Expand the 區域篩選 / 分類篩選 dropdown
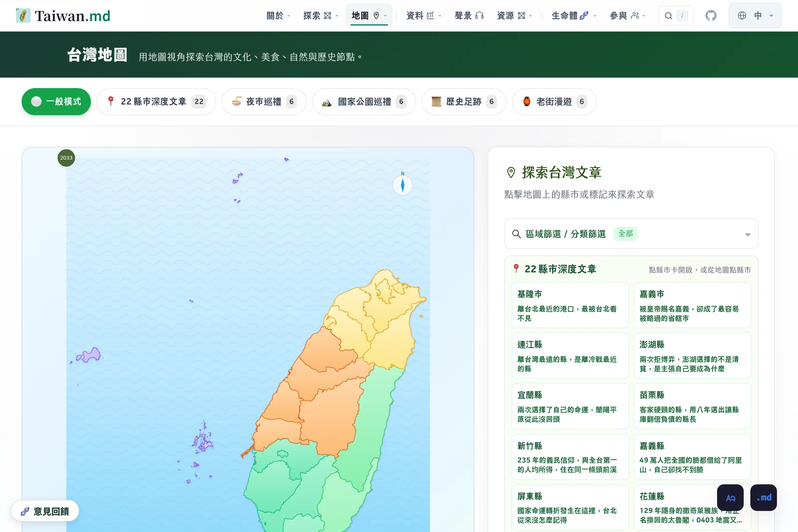Screen dimensions: 798x532 (631, 234)
